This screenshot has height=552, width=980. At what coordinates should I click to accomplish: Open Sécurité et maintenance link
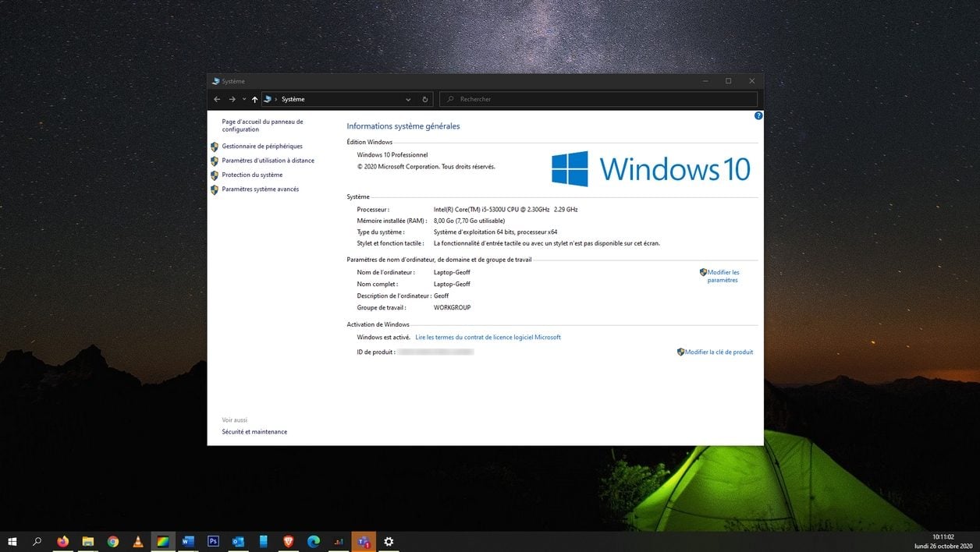point(254,432)
